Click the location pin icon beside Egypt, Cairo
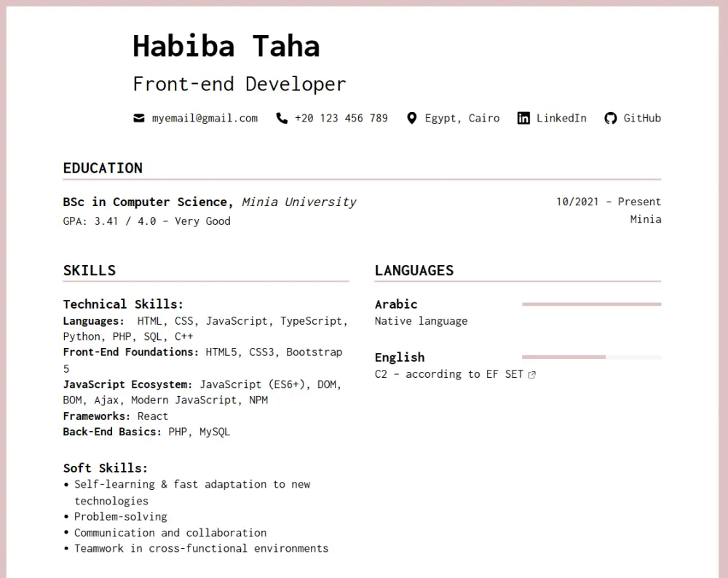 [x=412, y=118]
